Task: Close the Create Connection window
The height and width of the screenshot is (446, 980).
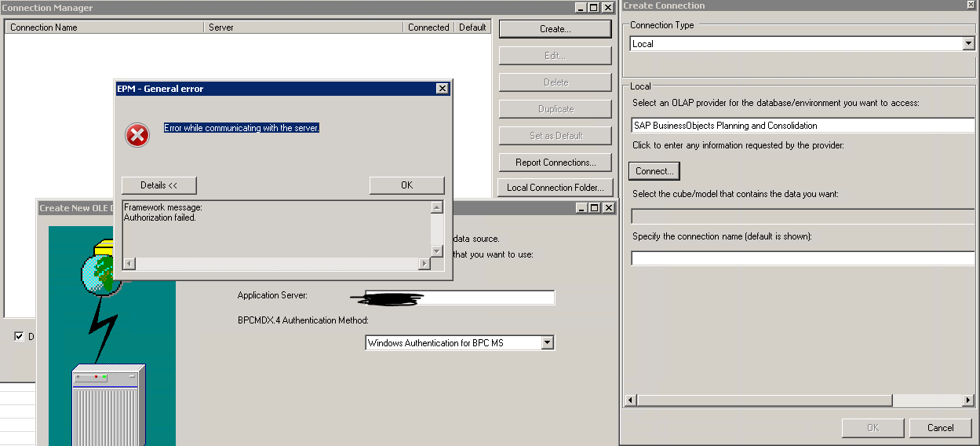Action: click(x=971, y=5)
